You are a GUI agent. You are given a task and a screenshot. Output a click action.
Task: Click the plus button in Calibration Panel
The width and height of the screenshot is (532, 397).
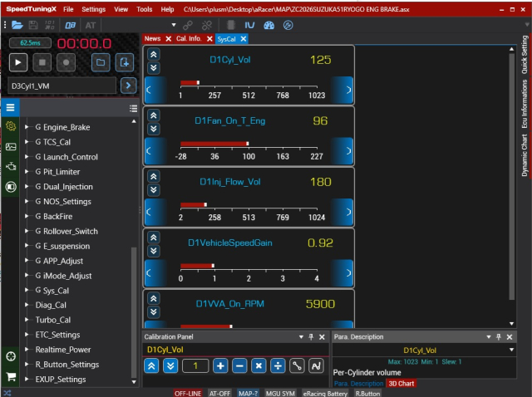(220, 365)
